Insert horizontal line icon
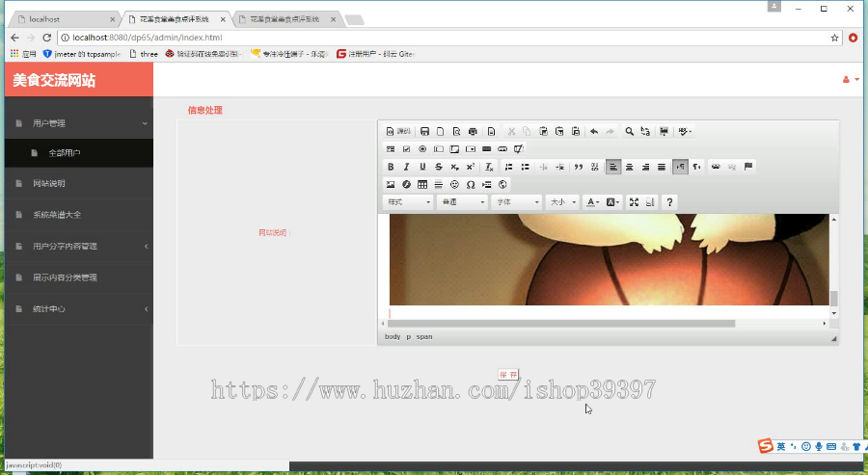Viewport: 868px width, 475px height. [x=439, y=185]
